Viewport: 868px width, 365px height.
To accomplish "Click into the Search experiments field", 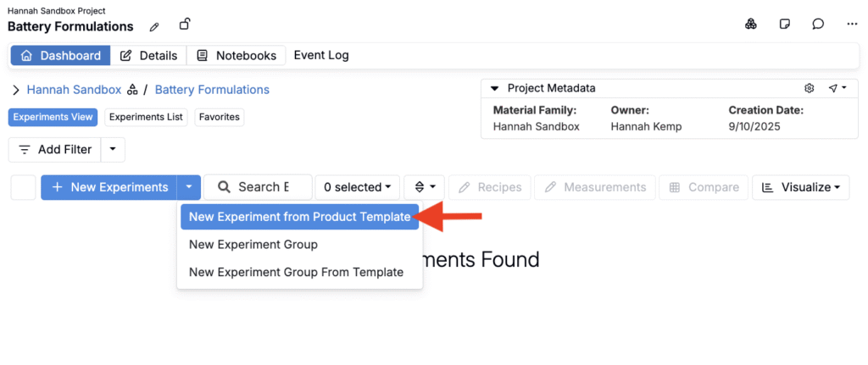I will [x=258, y=187].
